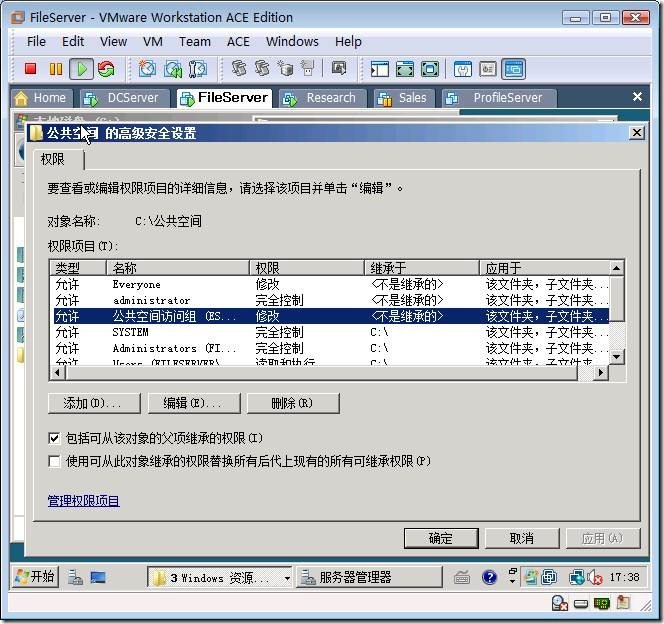This screenshot has width=664, height=624.
Task: Click the horizontal scrollbar left arrow
Action: point(57,373)
